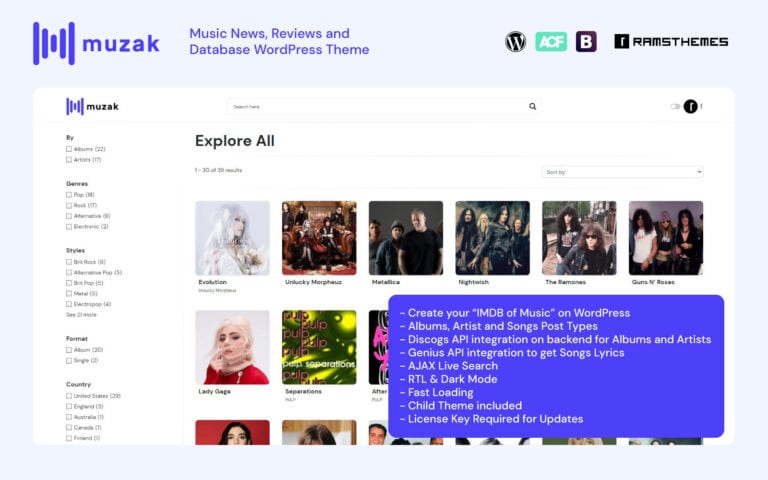Check the Single (2) format filter

point(69,360)
